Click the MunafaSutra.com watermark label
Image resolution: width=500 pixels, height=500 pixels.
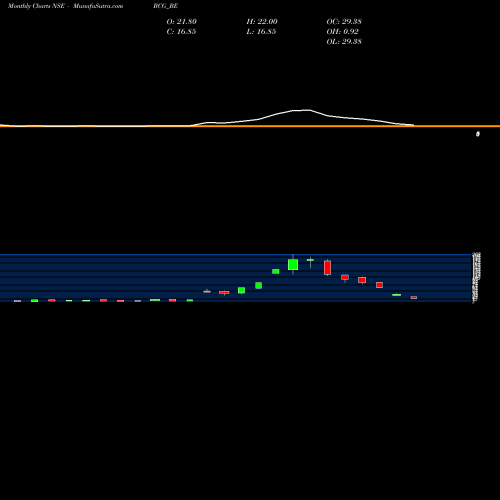click(98, 6)
